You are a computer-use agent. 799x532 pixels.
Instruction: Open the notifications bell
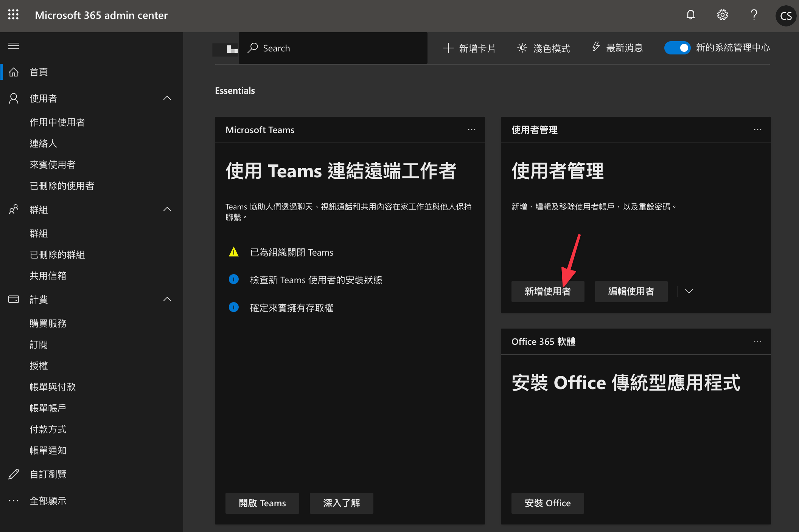tap(691, 15)
